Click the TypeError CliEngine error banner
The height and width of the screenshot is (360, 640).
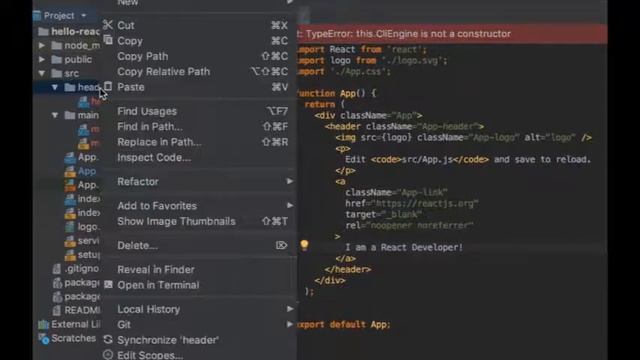tap(452, 34)
